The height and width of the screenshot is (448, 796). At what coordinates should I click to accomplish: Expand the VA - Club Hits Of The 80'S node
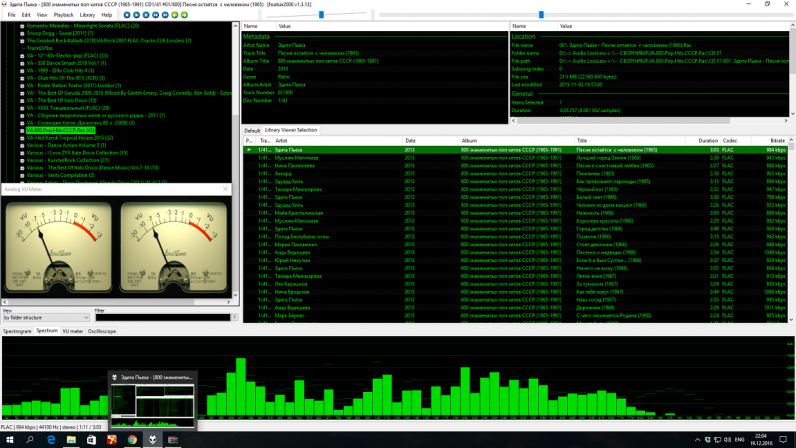(22, 78)
